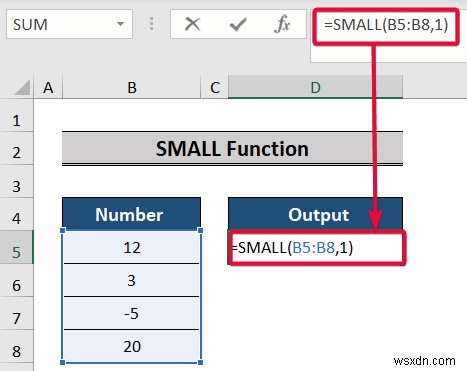Select column B header
The height and width of the screenshot is (371, 467).
click(x=132, y=88)
